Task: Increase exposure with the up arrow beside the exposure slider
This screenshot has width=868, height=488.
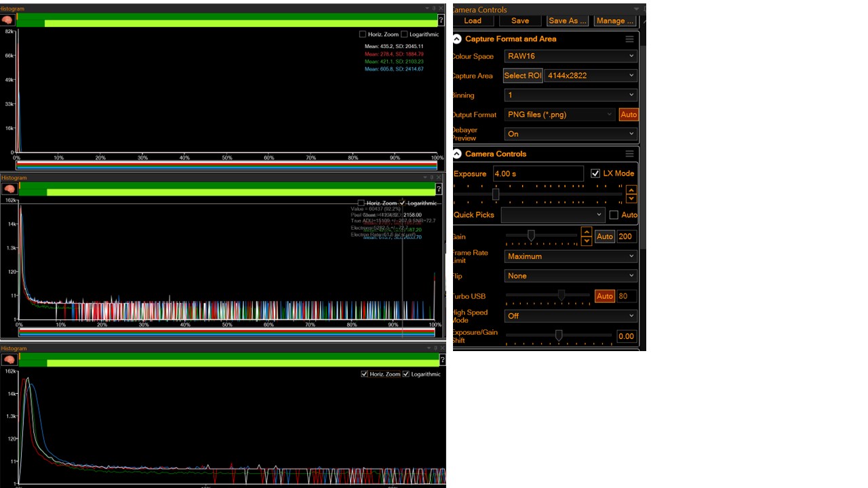Action: click(x=631, y=190)
